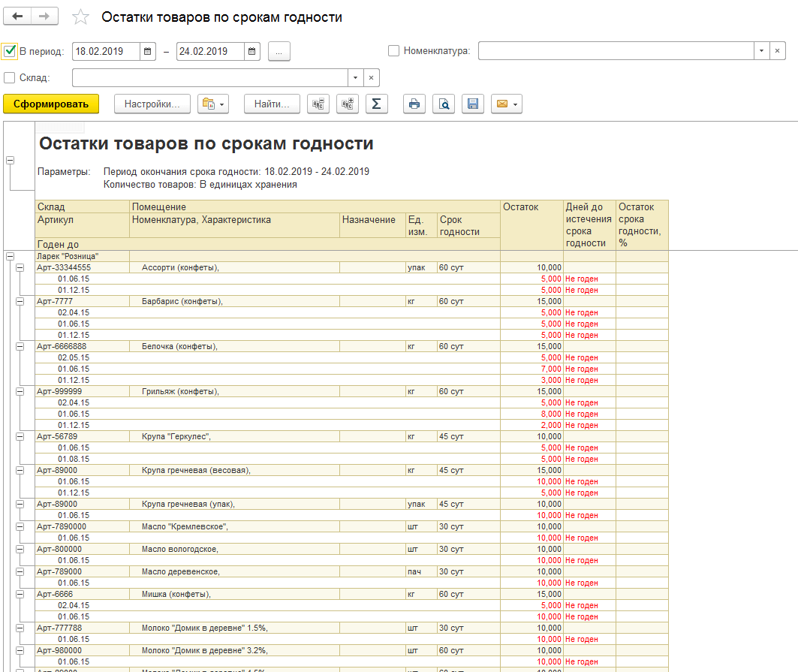Open calendar for start date 18.02.2019
This screenshot has width=798, height=672.
(148, 51)
